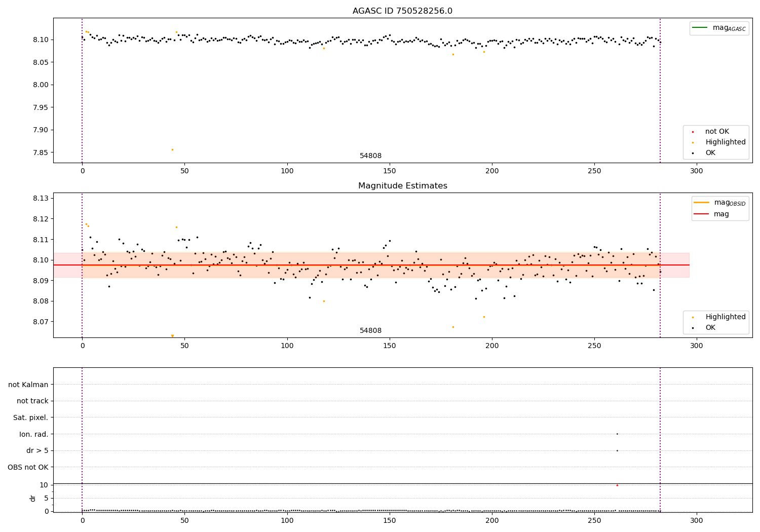
Task: Click the y-axis tick '8.07' in Magnitude Estimates plot
Action: coord(41,322)
